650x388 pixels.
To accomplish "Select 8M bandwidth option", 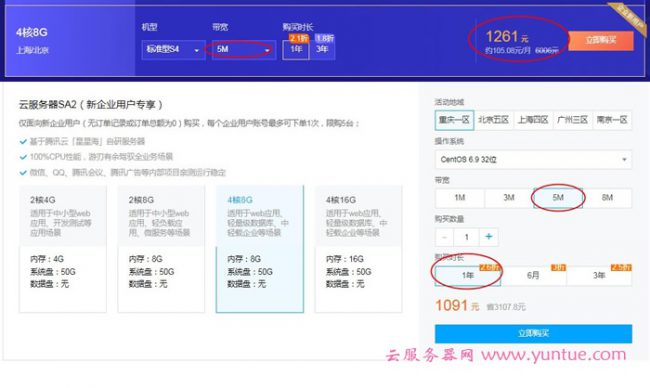I will tap(607, 198).
